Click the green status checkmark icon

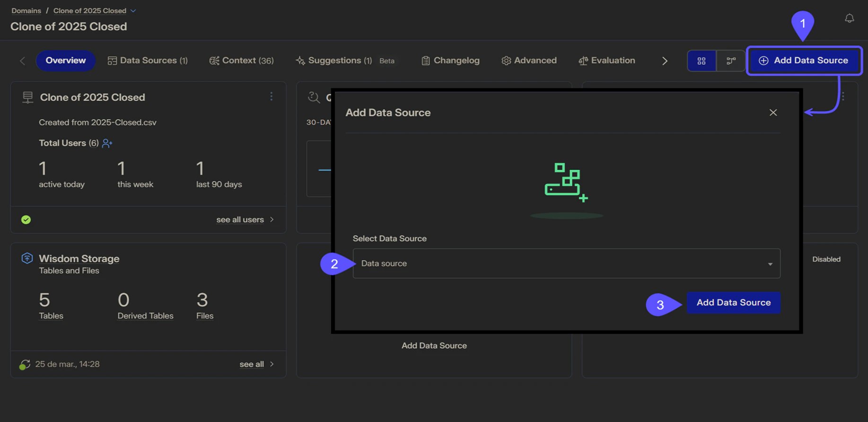[26, 220]
